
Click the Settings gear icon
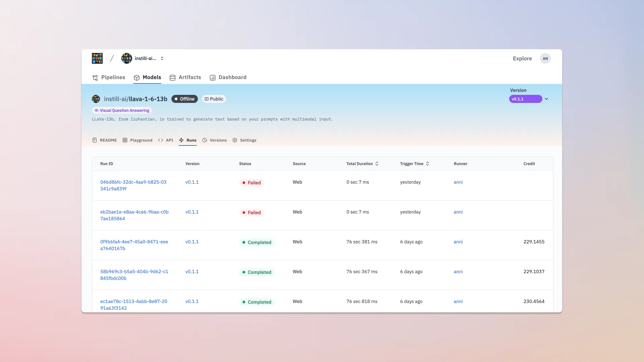pyautogui.click(x=235, y=140)
